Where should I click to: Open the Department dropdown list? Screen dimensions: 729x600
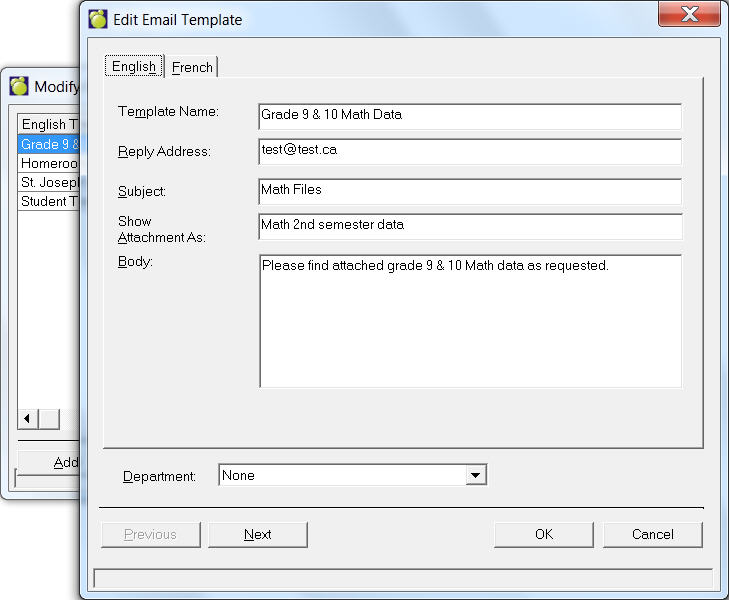click(x=476, y=476)
